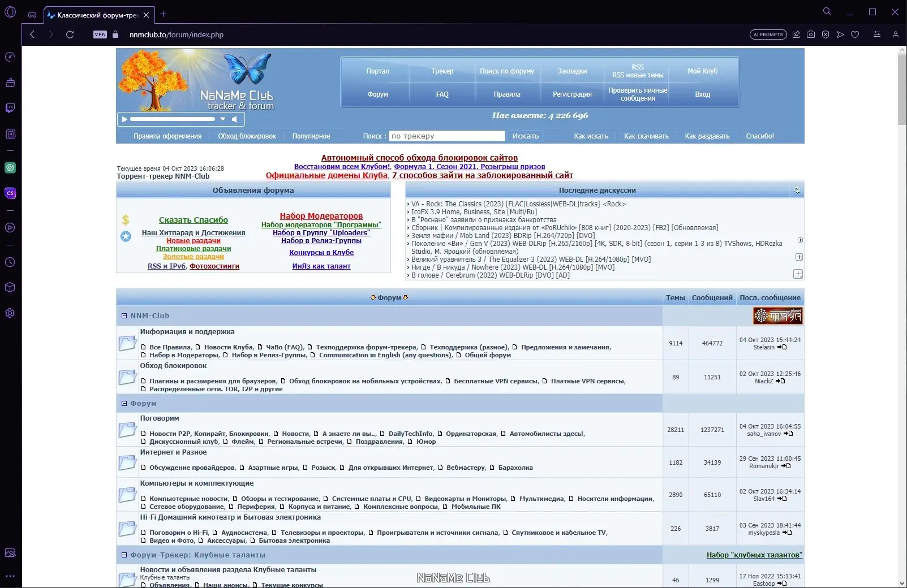Open ad blocker shield icon

tap(826, 34)
